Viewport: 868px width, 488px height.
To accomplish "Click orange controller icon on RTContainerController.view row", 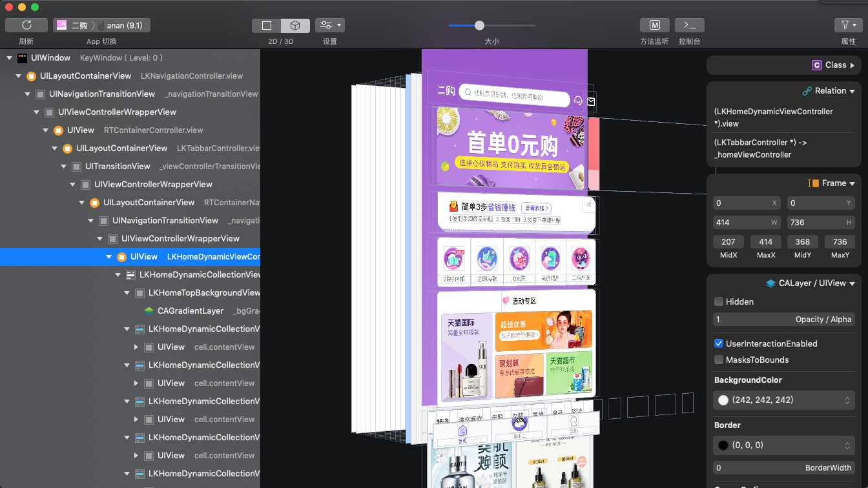I will pos(58,130).
